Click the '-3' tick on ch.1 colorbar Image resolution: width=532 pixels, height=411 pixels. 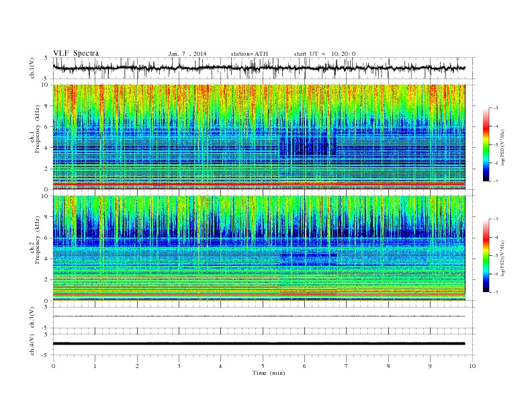pyautogui.click(x=496, y=108)
